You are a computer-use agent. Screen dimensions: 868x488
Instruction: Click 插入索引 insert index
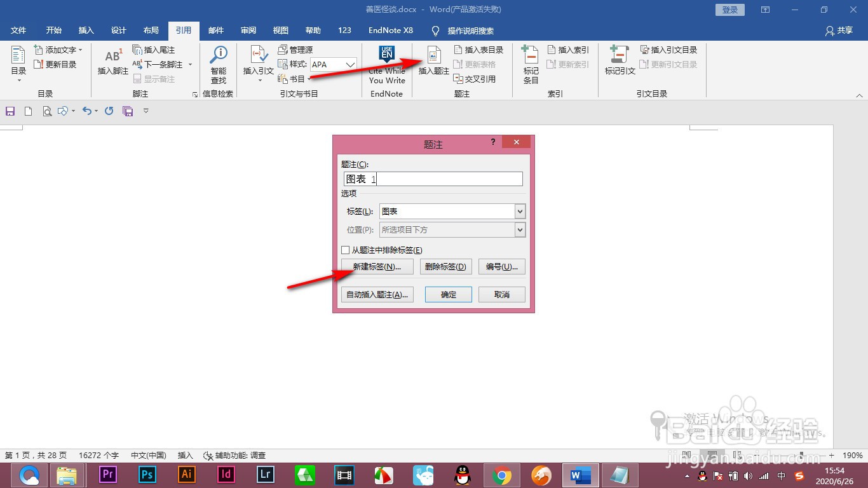[x=567, y=50]
